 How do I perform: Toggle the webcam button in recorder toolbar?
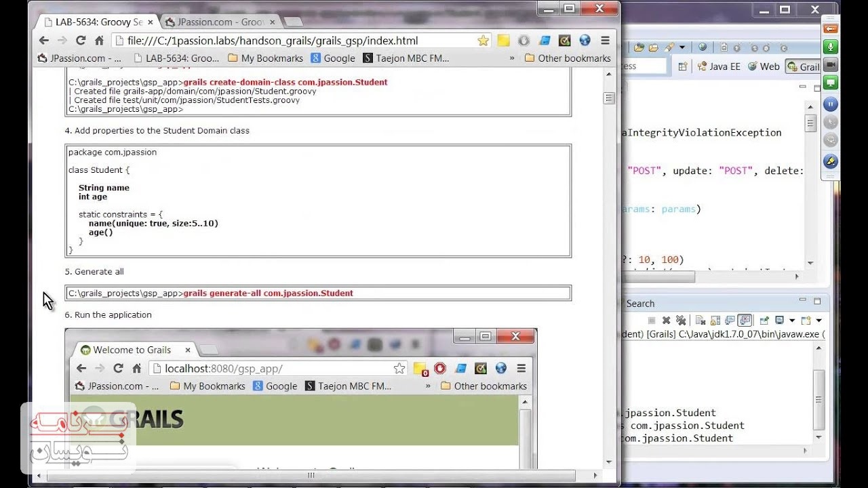coord(830,65)
